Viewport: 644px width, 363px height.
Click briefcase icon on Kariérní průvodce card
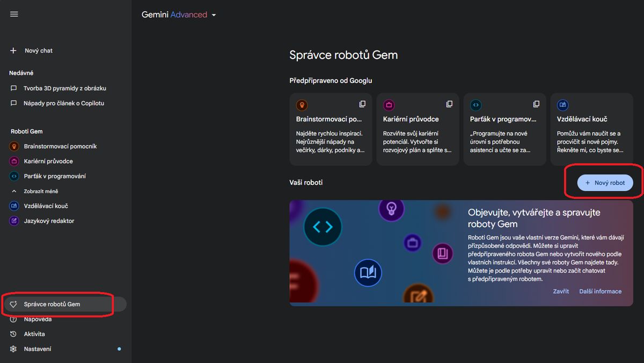[389, 105]
